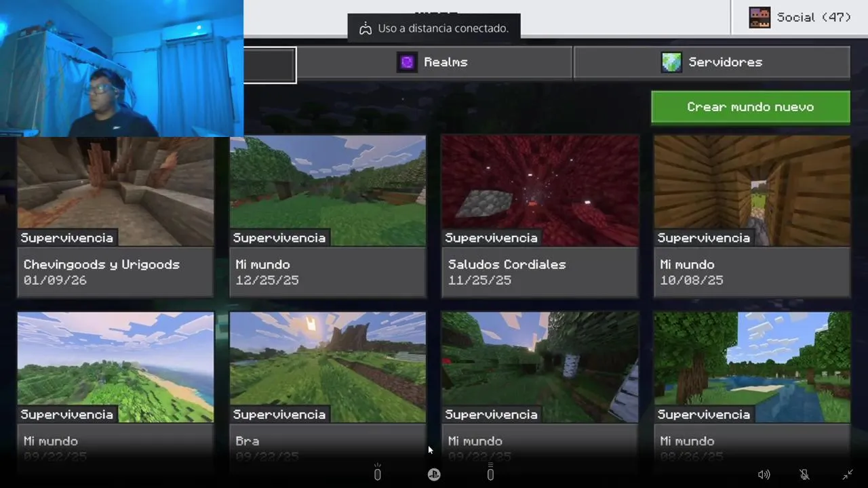This screenshot has height=488, width=868.
Task: Open Mi mundo wooden house thumbnail
Action: 752,191
